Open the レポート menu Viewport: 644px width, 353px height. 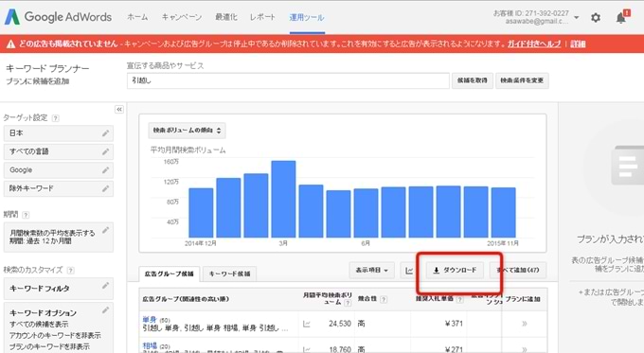click(x=262, y=17)
